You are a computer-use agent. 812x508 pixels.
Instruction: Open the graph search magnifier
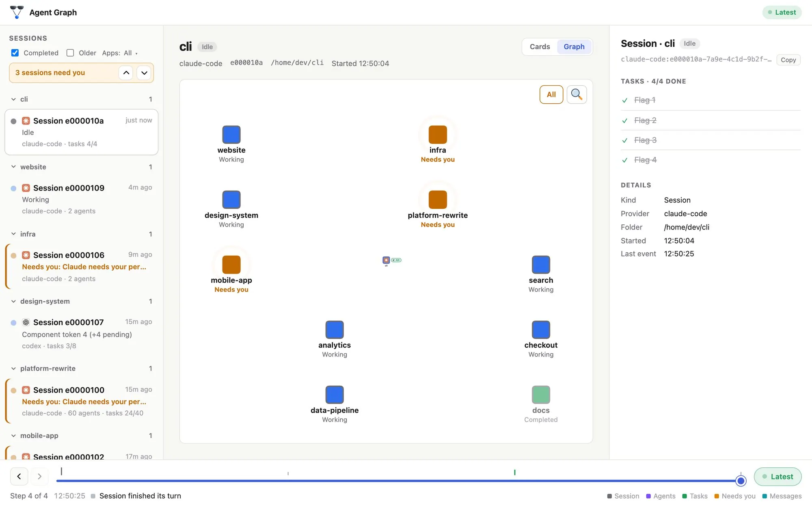577,95
